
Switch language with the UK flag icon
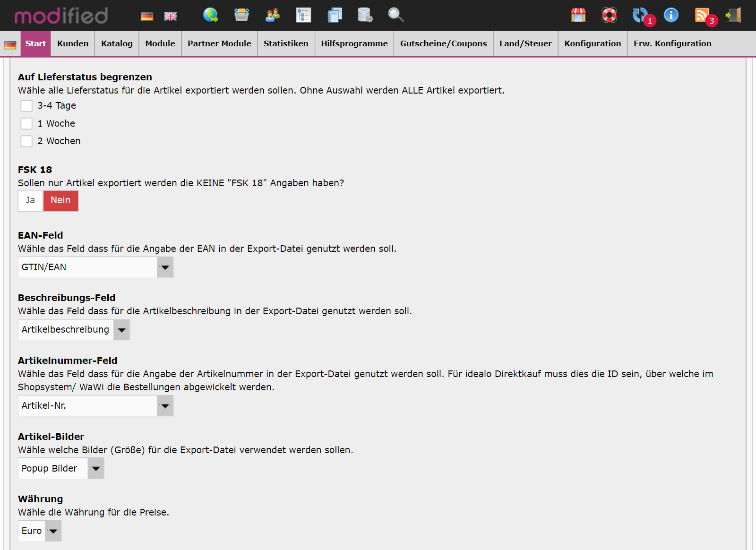coord(171,16)
